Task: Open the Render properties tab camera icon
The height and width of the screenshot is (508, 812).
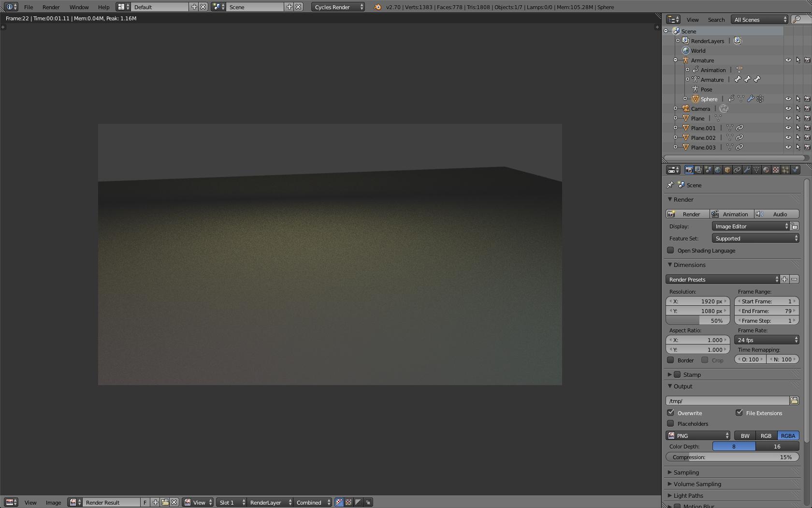Action: (689, 170)
